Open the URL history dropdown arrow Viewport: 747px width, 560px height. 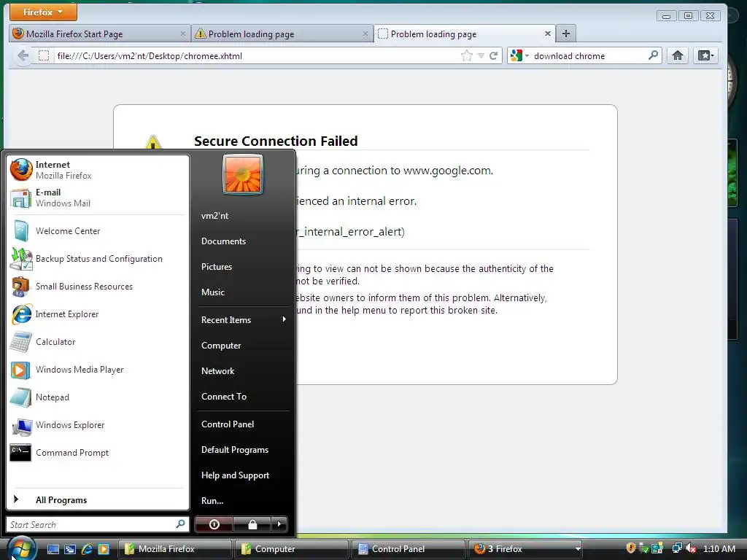[481, 55]
